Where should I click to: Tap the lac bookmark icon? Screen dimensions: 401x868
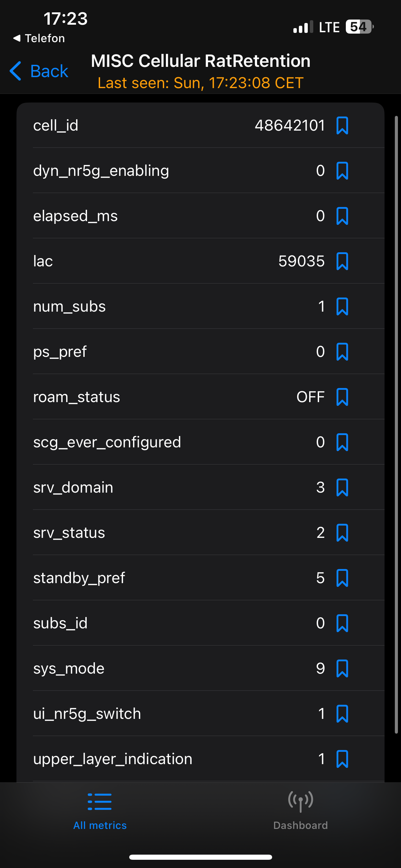342,261
